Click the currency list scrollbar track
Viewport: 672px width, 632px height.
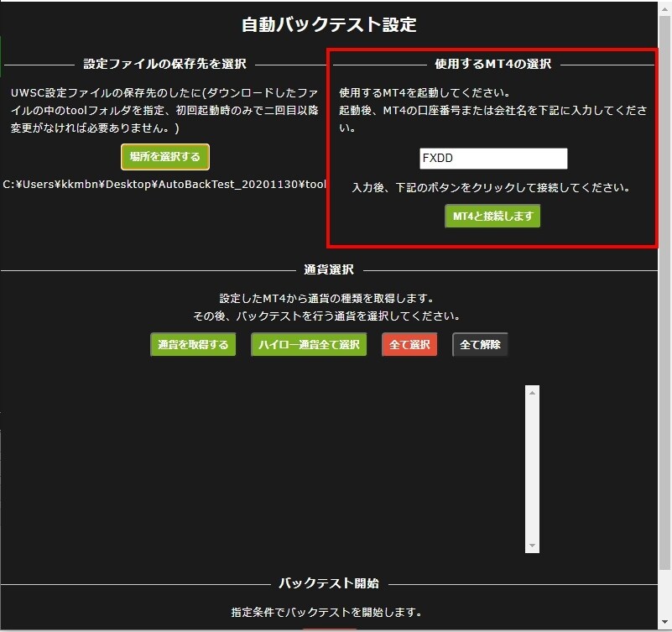[x=532, y=469]
